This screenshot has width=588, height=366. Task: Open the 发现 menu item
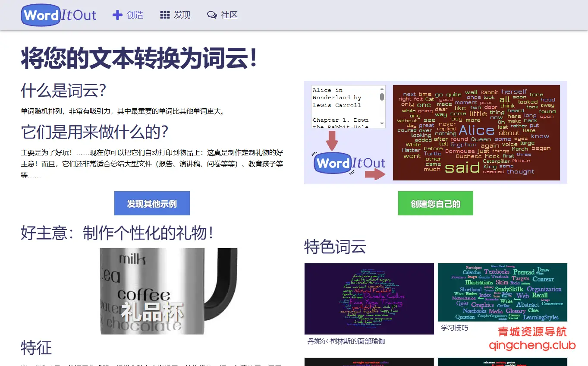coord(182,15)
